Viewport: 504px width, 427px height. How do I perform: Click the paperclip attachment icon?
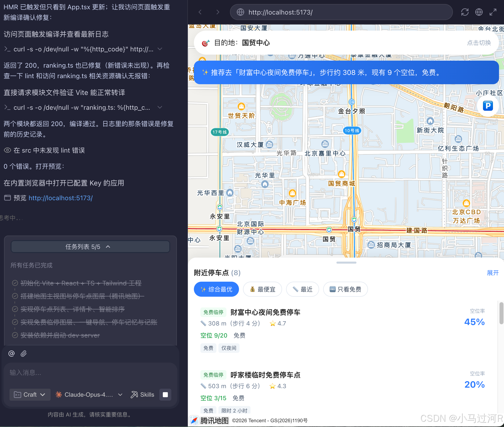[x=24, y=353]
